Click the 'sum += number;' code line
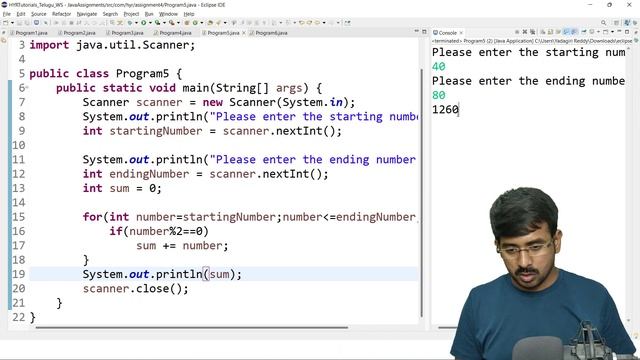 (182, 246)
